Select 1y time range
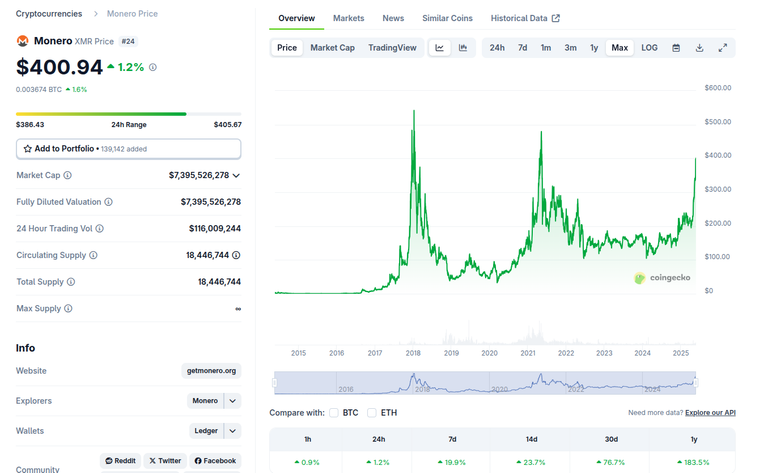This screenshot has width=768, height=473. [x=594, y=48]
